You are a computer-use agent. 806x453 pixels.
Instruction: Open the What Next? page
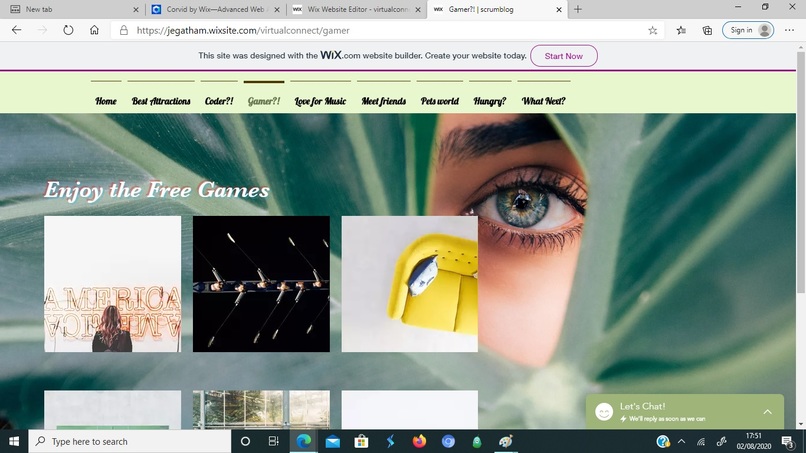(x=543, y=101)
